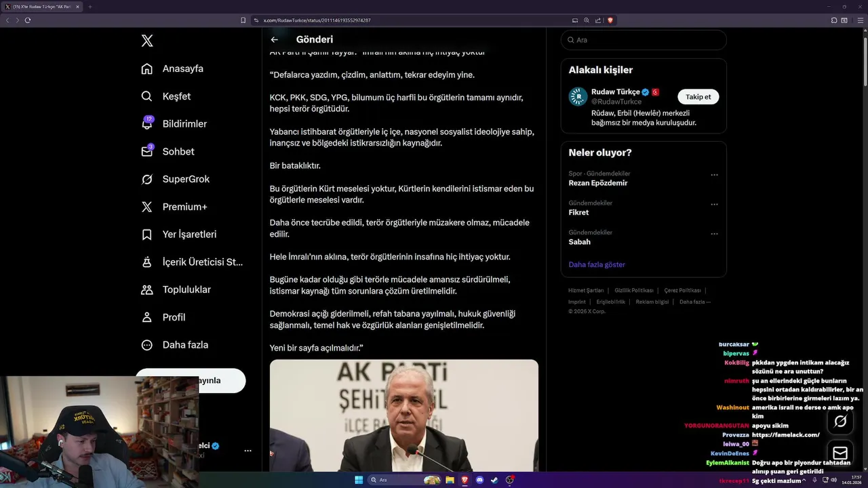Image resolution: width=868 pixels, height=488 pixels.
Task: Open Steam on taskbar
Action: 494,480
